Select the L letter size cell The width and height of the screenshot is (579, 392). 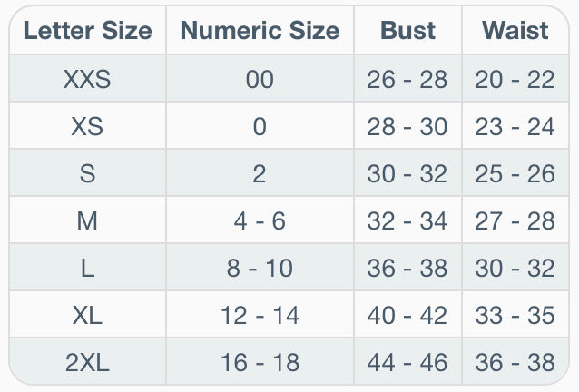click(87, 268)
